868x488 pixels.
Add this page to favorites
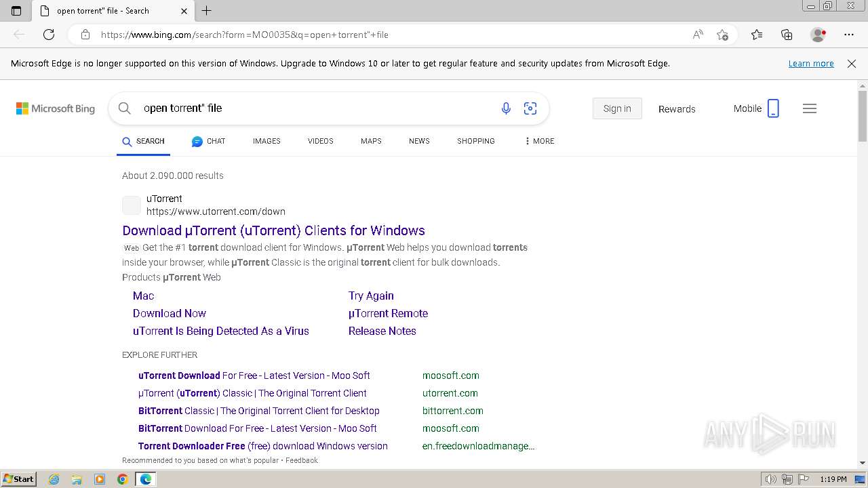(x=722, y=35)
